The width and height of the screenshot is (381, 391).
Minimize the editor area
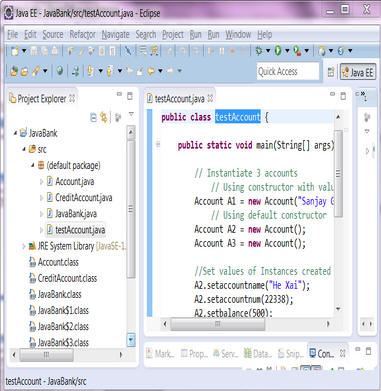pyautogui.click(x=332, y=94)
